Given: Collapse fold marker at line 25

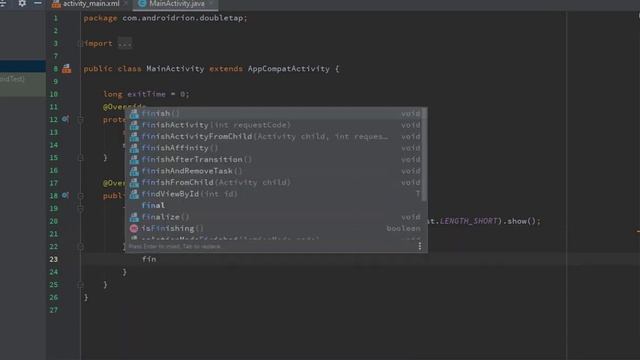Looking at the screenshot, I should [80, 284].
